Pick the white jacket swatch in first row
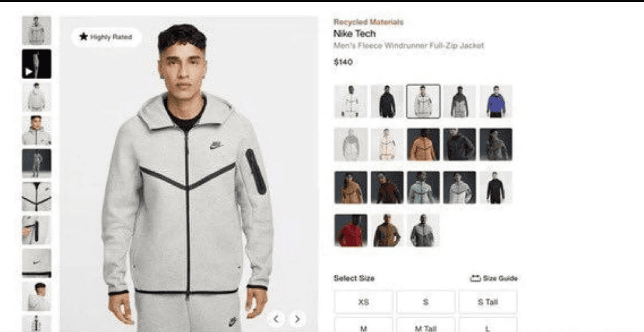This screenshot has height=332, width=644. pyautogui.click(x=351, y=101)
